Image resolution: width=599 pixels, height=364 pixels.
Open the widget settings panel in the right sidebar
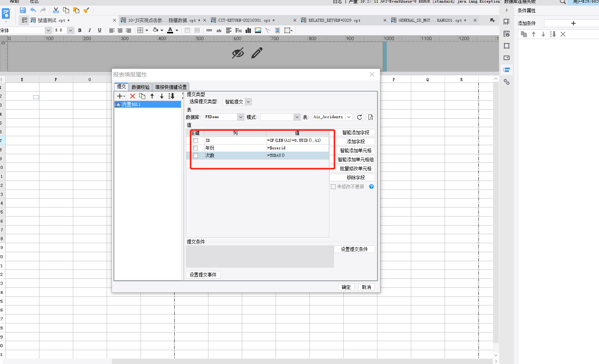[507, 58]
